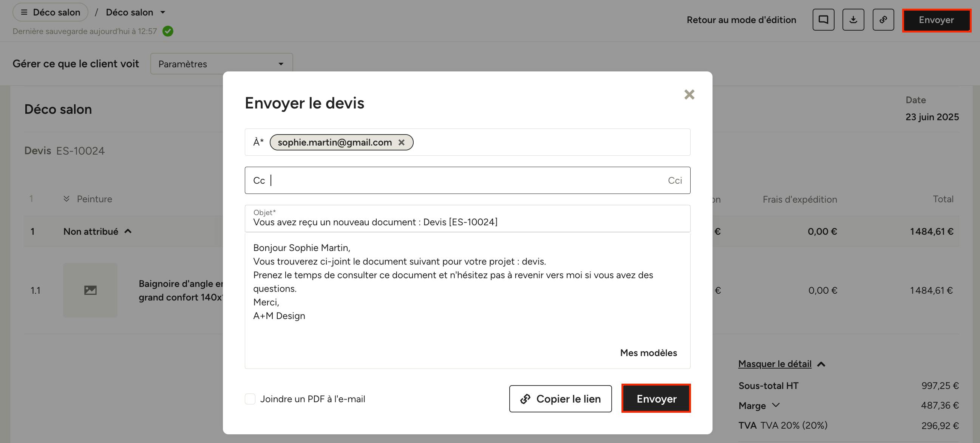Close the Envoyer le devis dialog
The image size is (980, 443).
tap(689, 94)
